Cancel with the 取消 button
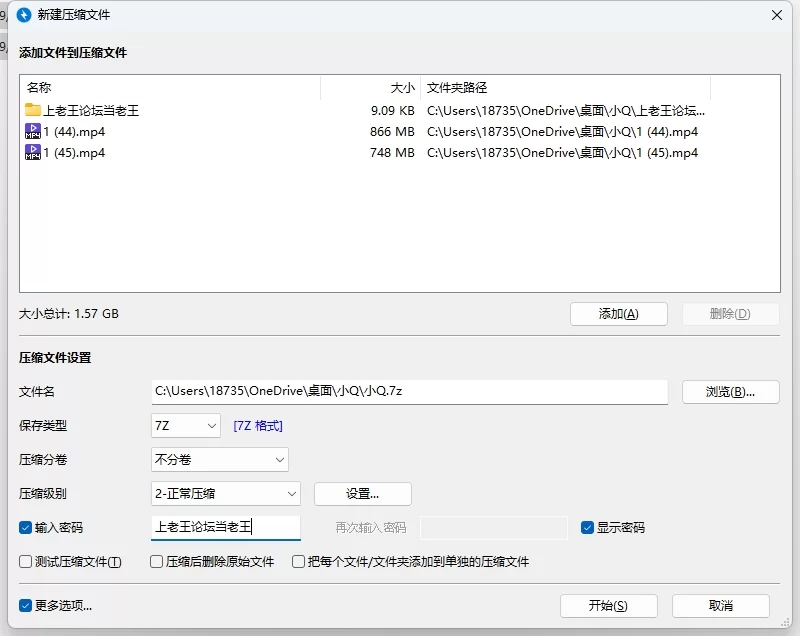This screenshot has height=636, width=800. coord(720,605)
